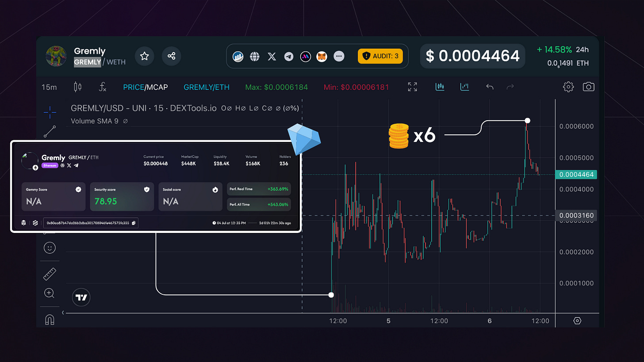The width and height of the screenshot is (644, 362).
Task: Click the AUDIT: 3 badge
Action: coord(380,56)
